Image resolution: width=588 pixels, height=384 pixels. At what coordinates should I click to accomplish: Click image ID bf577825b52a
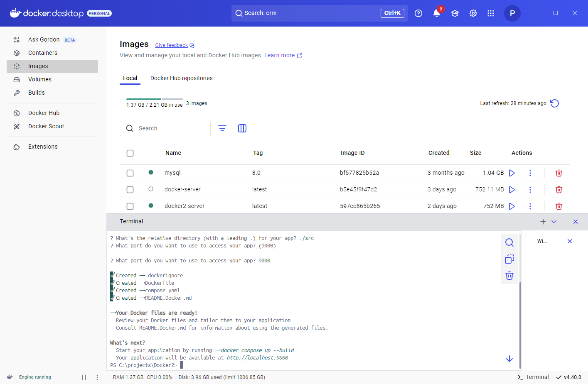(x=359, y=173)
